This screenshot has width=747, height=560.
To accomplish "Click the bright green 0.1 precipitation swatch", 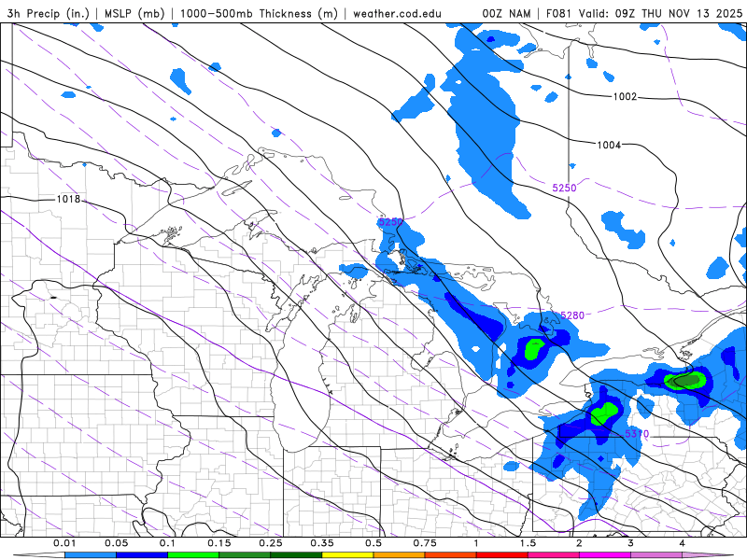I will 193,555.
